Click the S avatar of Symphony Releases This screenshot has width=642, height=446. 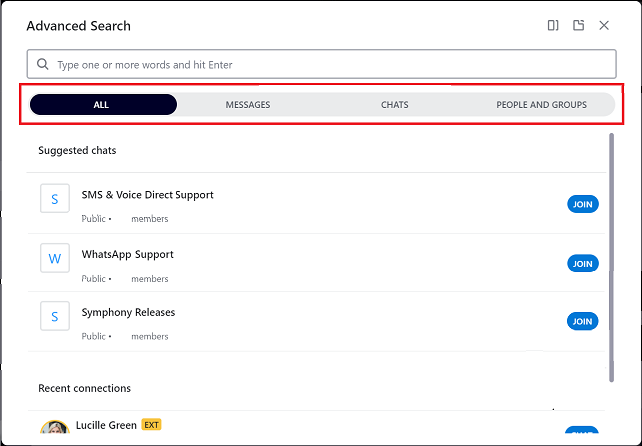tap(55, 316)
